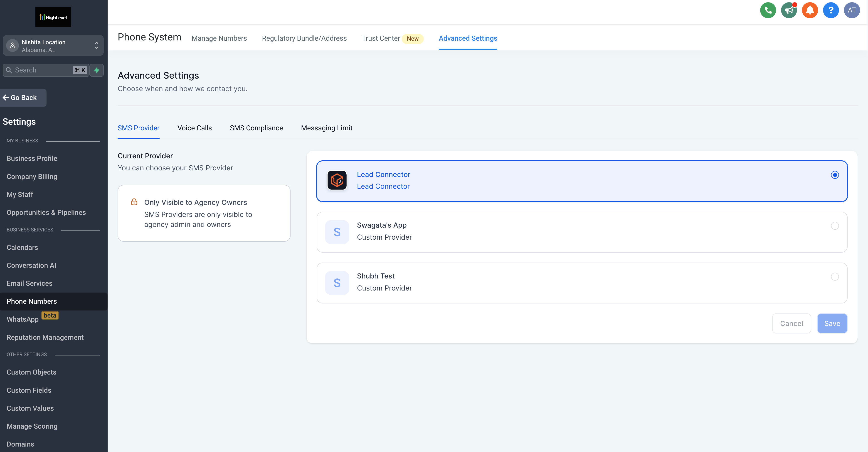Switch to Manage Numbers tab
This screenshot has height=452, width=868.
(x=219, y=38)
